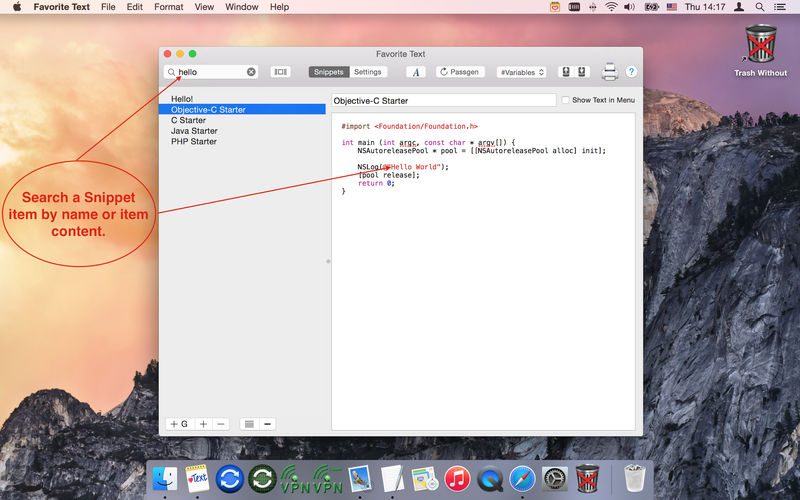
Task: Click the Wi-Fi status icon
Action: click(x=611, y=7)
